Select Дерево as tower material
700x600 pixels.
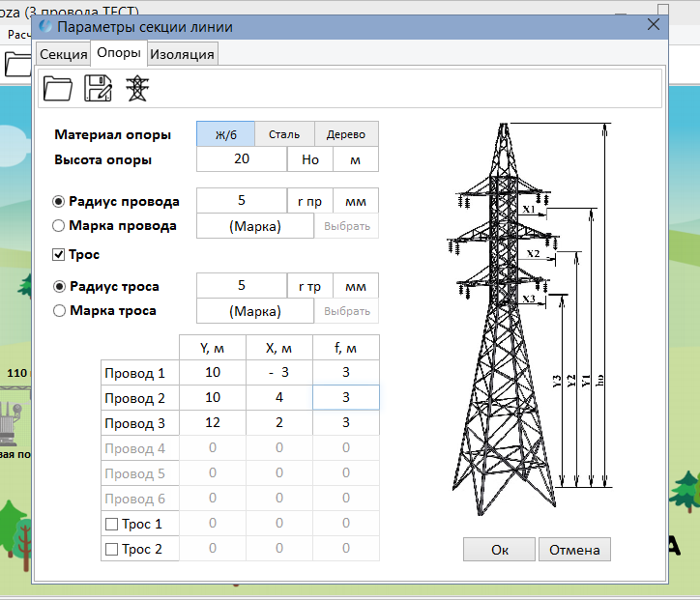coord(346,134)
